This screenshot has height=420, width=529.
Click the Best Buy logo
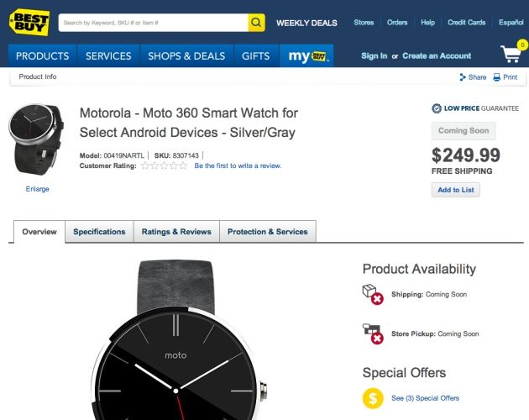29,22
